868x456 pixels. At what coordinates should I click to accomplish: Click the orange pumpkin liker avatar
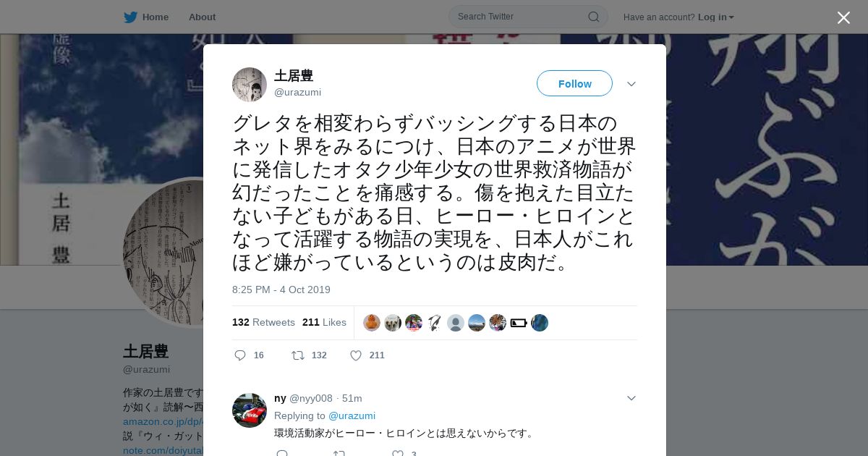[x=372, y=323]
